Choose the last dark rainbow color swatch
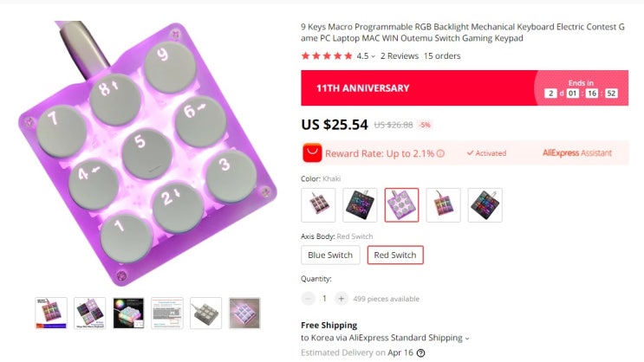The image size is (644, 362). [485, 205]
